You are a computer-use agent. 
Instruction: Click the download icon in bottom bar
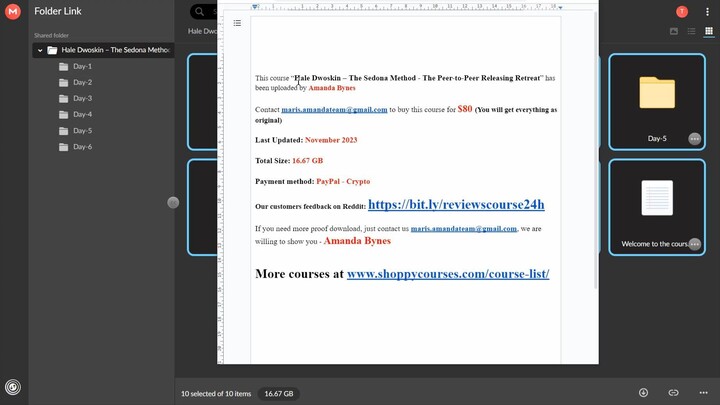(x=643, y=393)
